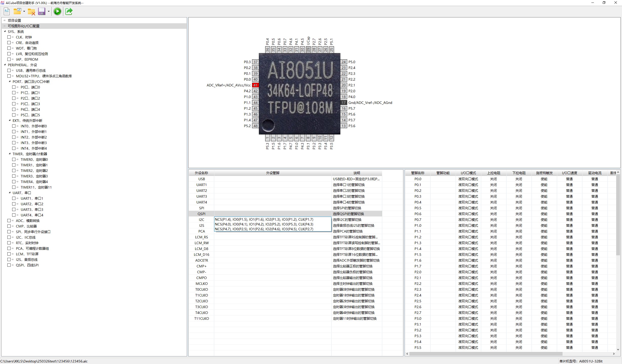622x364 pixels.
Task: Tick the P0 port checkbox
Action: coord(14,87)
